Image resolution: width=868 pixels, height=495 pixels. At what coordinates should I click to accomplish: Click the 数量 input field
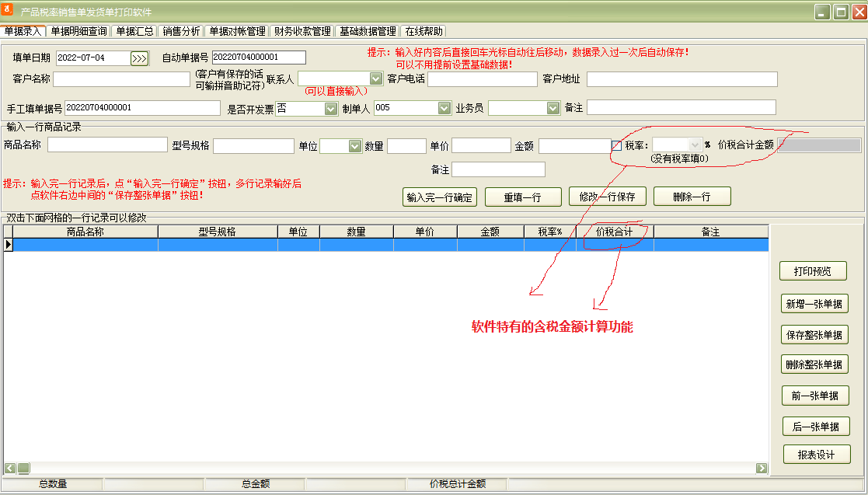(x=407, y=145)
